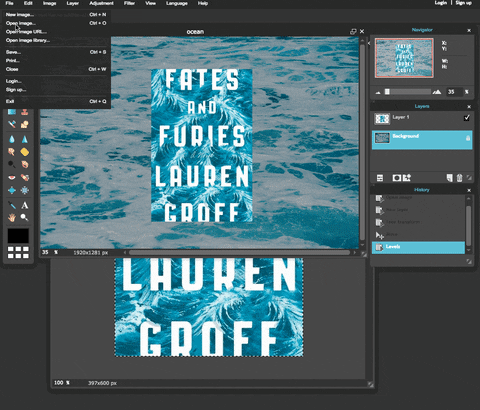The image size is (480, 410).
Task: Restore the ocean document window
Action: coord(353,32)
